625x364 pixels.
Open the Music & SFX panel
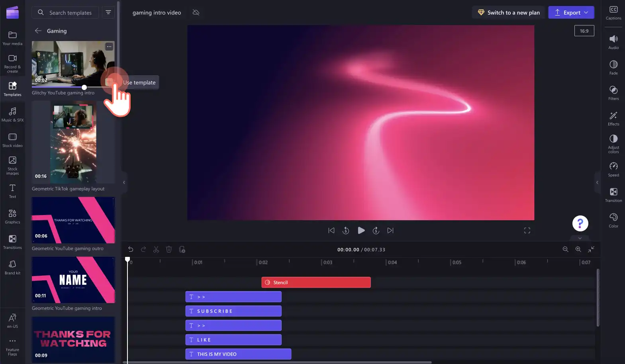[x=12, y=114]
